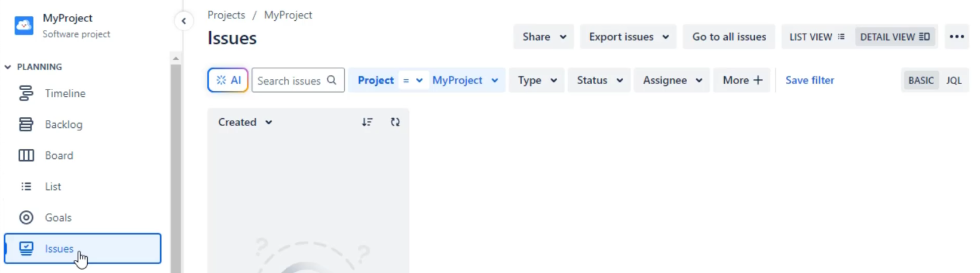
Task: Click the MyProject cloud project avatar icon
Action: click(x=24, y=26)
